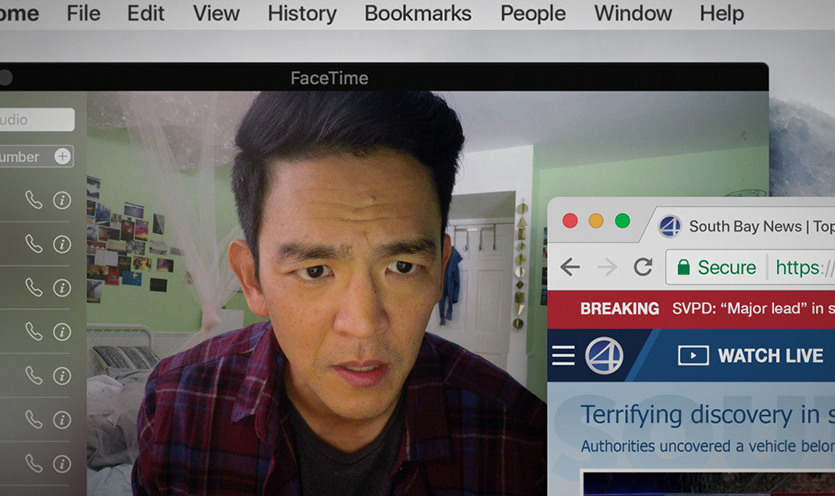The width and height of the screenshot is (835, 496).
Task: Click the FaceTime number entry field
Action: 36,157
